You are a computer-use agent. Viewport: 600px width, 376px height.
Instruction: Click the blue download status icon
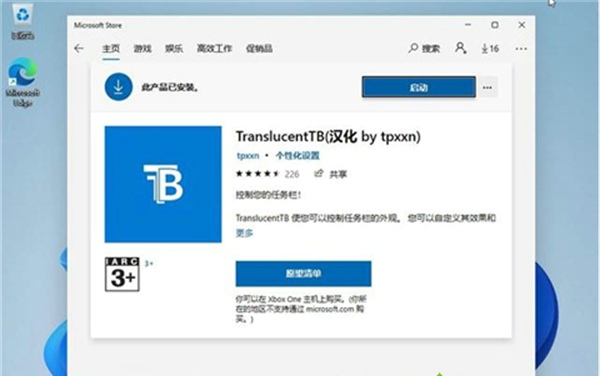coord(119,87)
